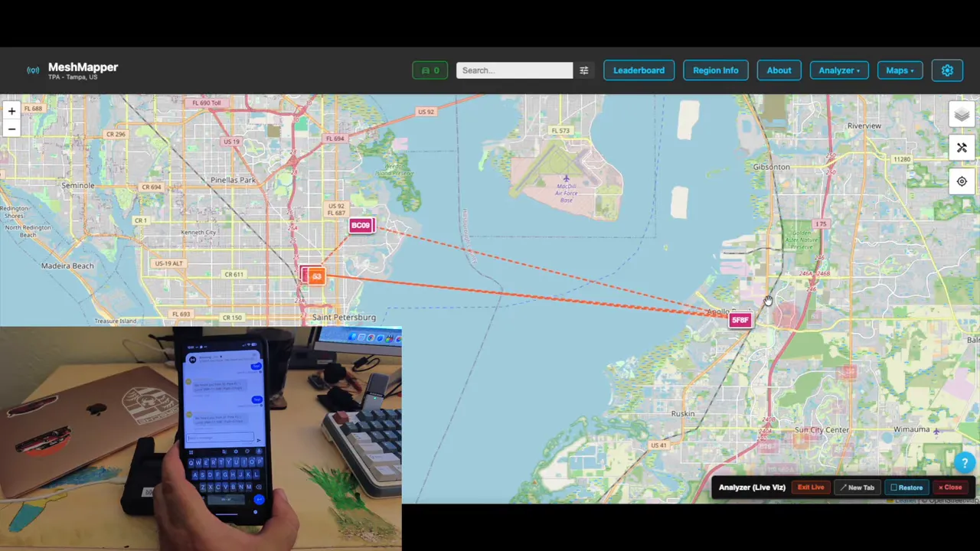980x551 pixels.
Task: Select the orange 53 node marker
Action: [317, 276]
